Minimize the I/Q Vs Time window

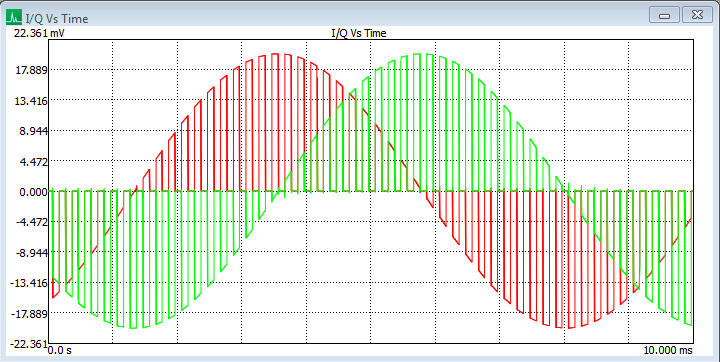(x=664, y=15)
